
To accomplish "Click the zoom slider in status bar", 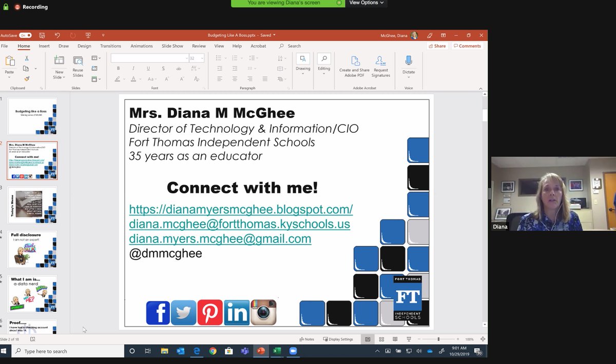I will click(x=438, y=339).
